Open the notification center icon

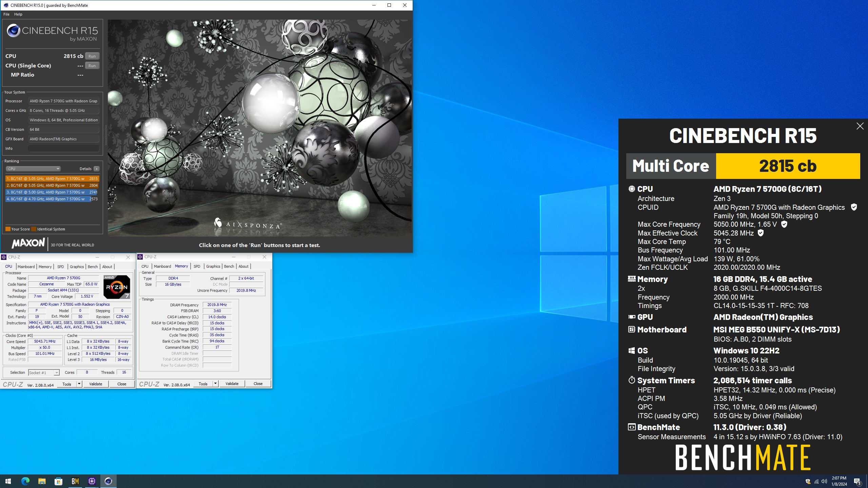point(857,481)
